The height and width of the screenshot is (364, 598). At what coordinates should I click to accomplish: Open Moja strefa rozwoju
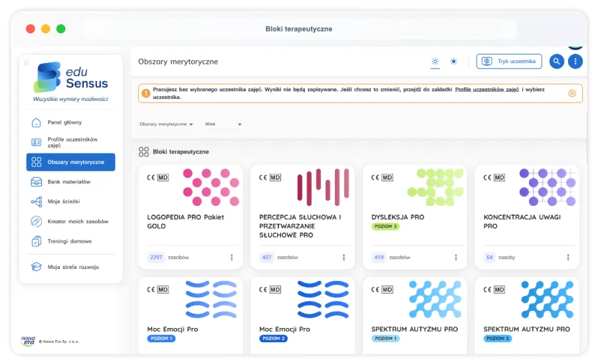(x=70, y=267)
